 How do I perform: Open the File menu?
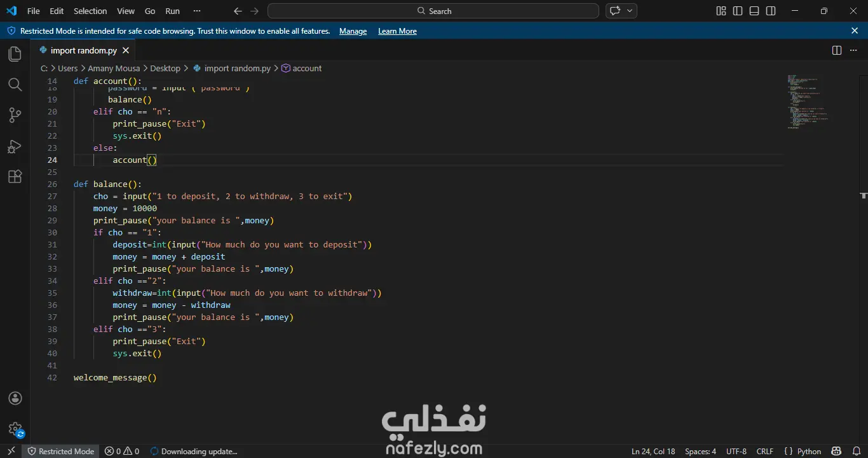point(33,11)
